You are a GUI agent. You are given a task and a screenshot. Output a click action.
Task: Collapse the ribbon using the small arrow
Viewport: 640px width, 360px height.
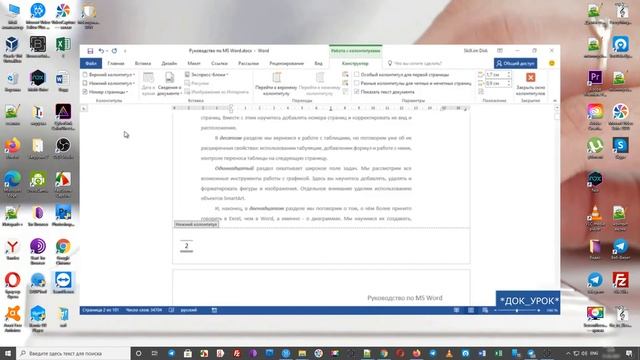point(555,100)
